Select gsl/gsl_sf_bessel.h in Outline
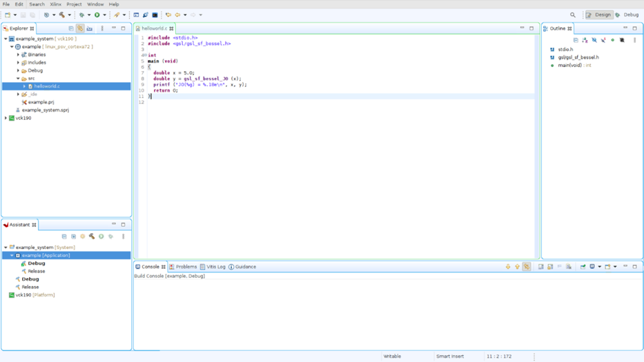This screenshot has height=362, width=644. (x=578, y=57)
